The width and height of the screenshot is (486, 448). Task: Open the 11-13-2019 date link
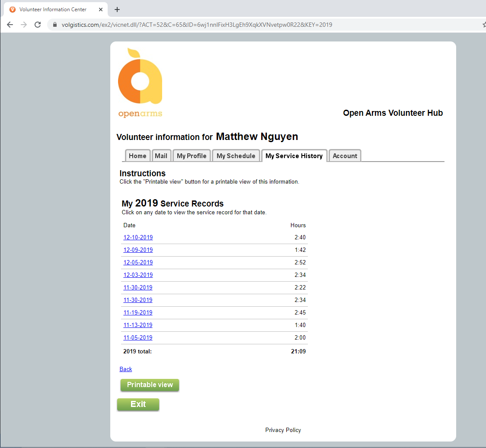[x=138, y=325]
